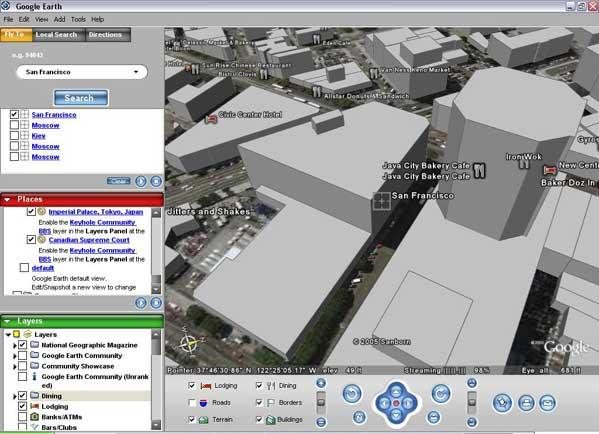This screenshot has height=434, width=599.
Task: Open the Tools menu
Action: [78, 19]
